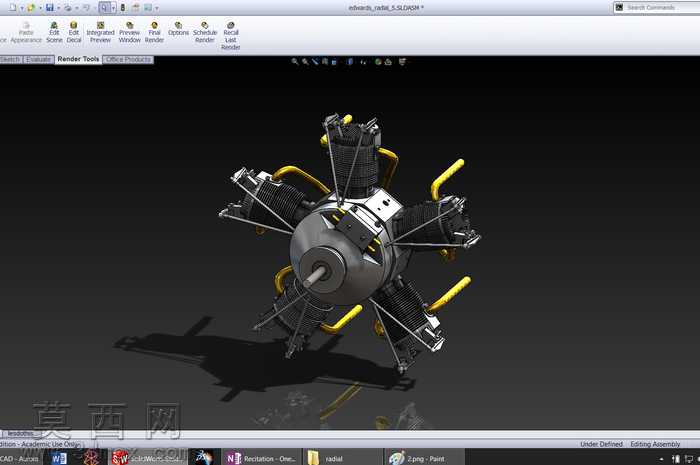Expand the Save dropdown arrow
700x465 pixels.
(58, 8)
